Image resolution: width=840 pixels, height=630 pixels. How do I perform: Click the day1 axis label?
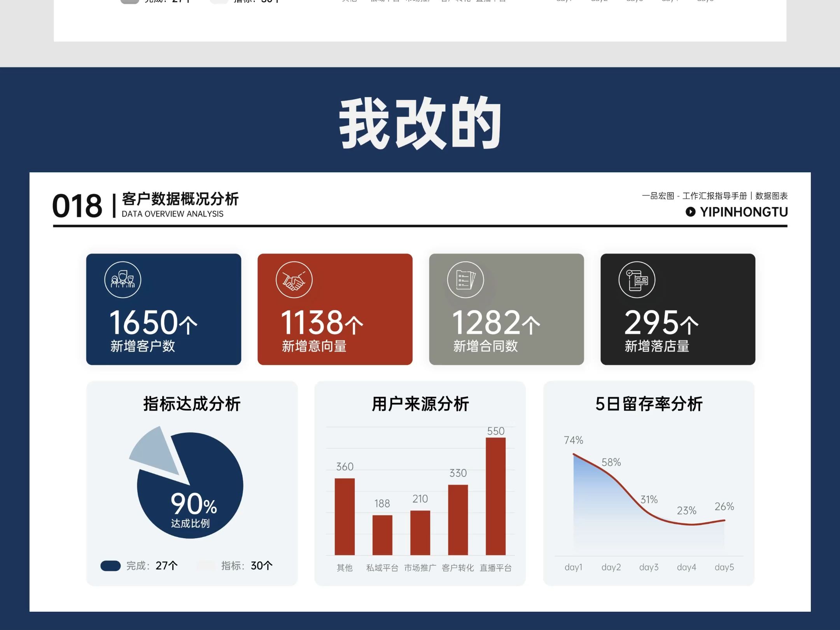(574, 567)
